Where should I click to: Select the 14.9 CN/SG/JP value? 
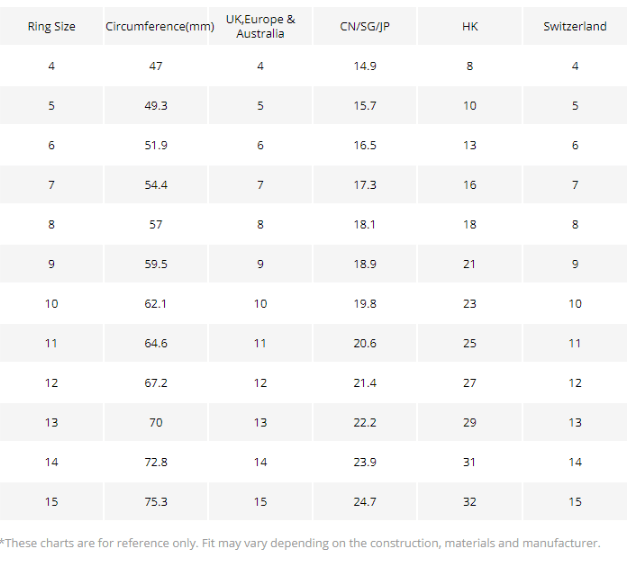click(x=364, y=66)
